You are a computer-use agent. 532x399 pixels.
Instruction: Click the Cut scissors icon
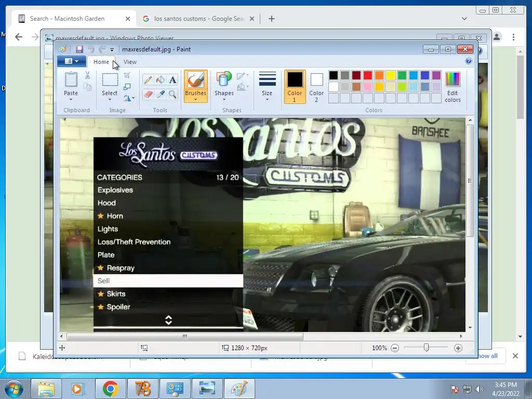[x=87, y=75]
